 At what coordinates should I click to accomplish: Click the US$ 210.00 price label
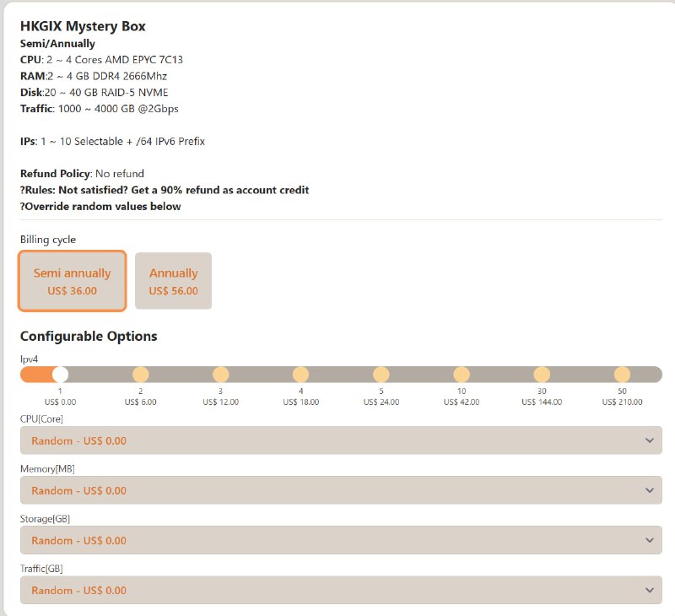click(622, 403)
